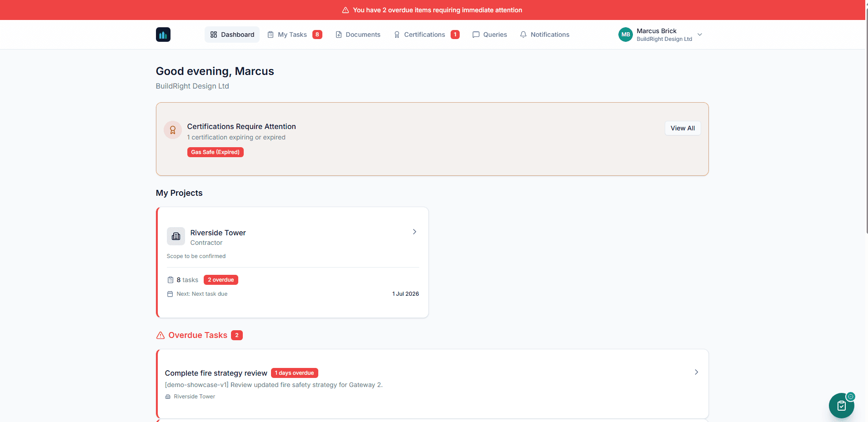
Task: Click the building icon beside Riverside Tower
Action: point(176,236)
